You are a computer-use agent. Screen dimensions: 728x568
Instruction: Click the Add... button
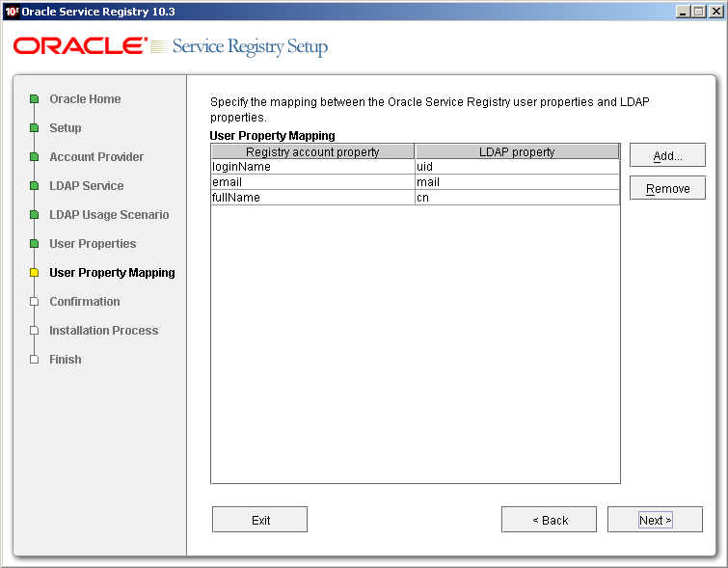(667, 155)
